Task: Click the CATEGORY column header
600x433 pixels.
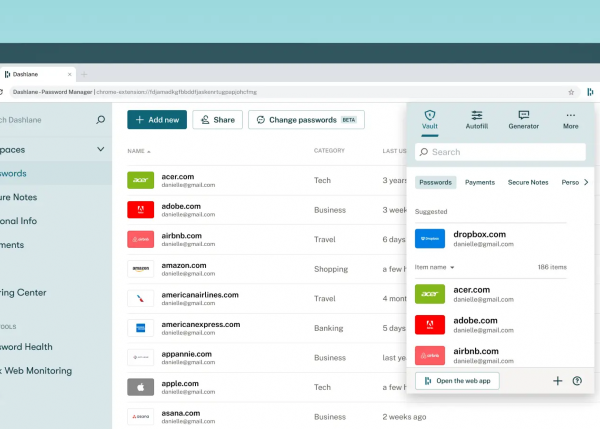Action: 329,151
